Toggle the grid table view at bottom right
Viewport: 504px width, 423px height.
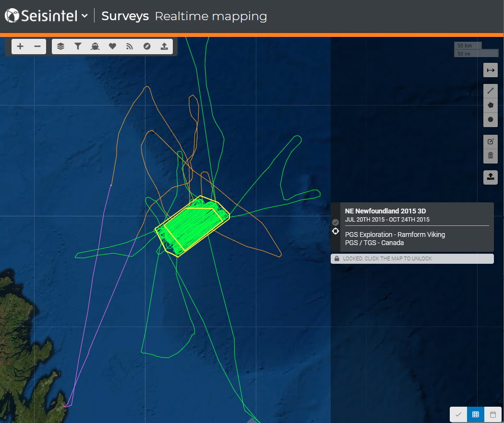click(x=475, y=414)
